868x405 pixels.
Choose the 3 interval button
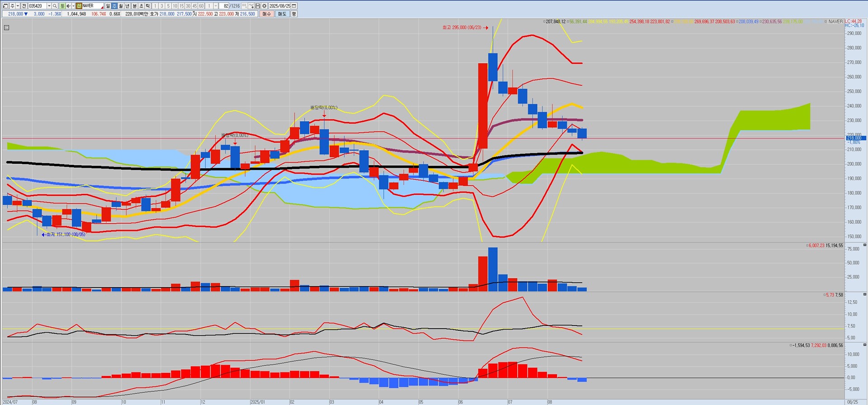click(x=162, y=6)
